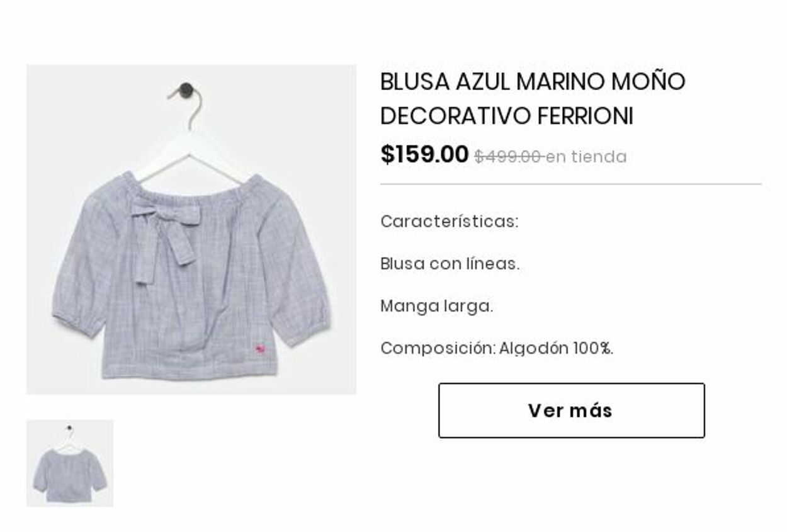
Task: Select the blouse back-view thumbnail
Action: 70,463
